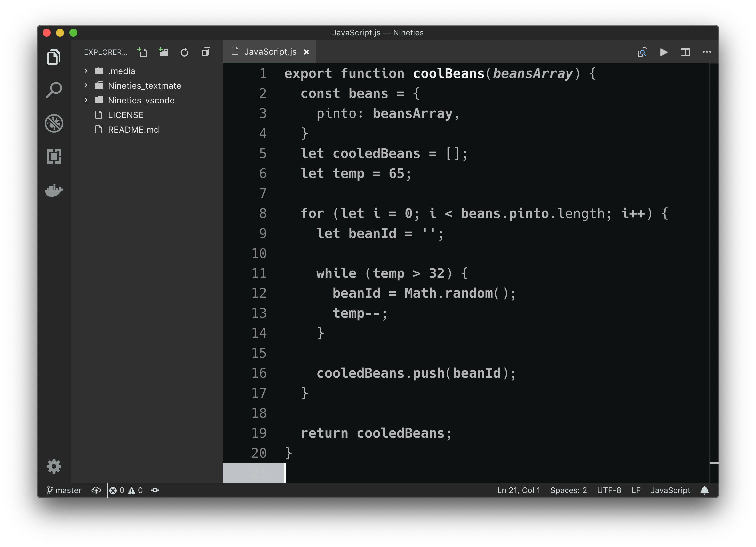Open the Extensions view icon
This screenshot has height=547, width=756.
(x=54, y=156)
